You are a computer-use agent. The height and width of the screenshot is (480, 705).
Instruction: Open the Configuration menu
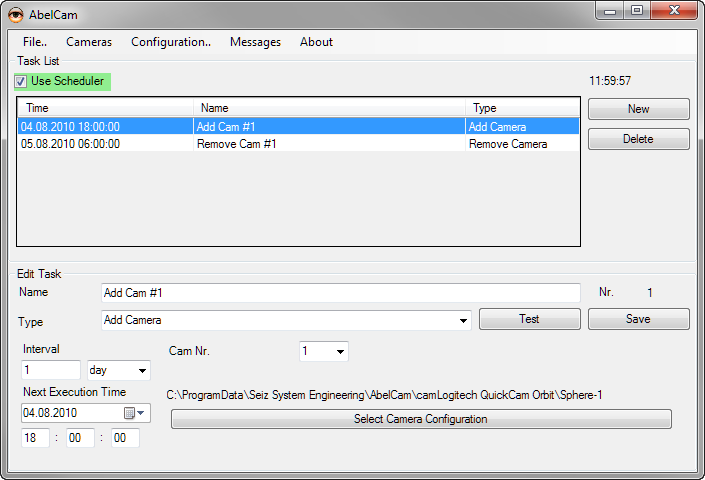[x=170, y=42]
